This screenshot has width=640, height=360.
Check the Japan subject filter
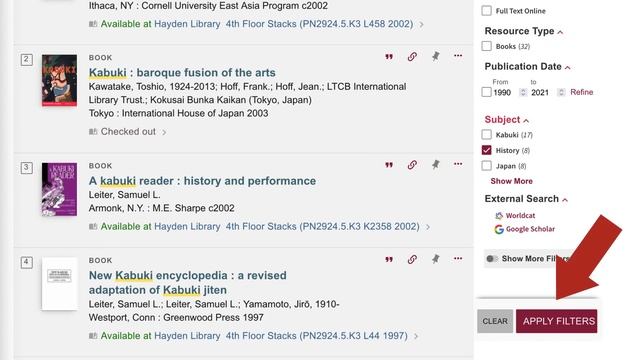[487, 165]
